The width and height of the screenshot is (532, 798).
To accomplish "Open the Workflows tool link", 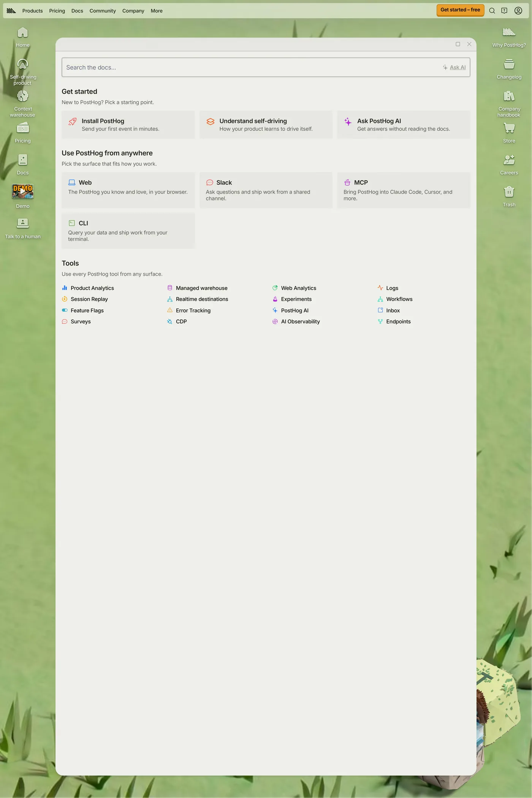I will [x=395, y=299].
